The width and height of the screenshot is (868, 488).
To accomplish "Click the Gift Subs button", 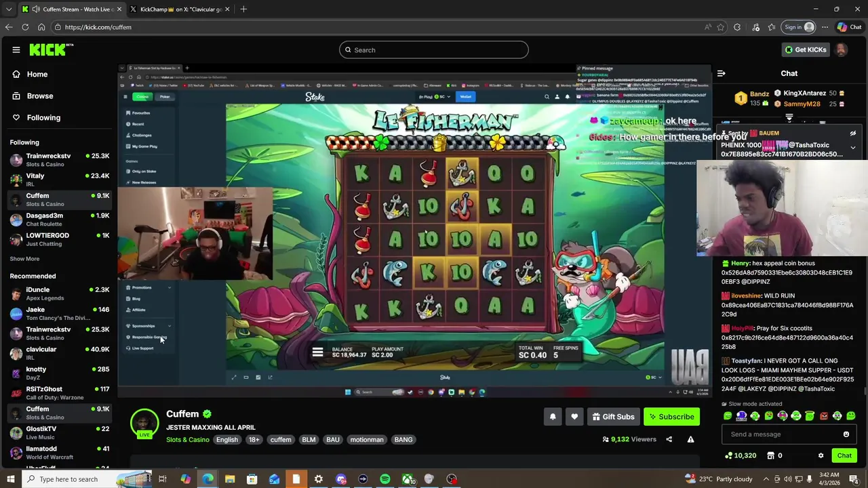I will pos(612,417).
